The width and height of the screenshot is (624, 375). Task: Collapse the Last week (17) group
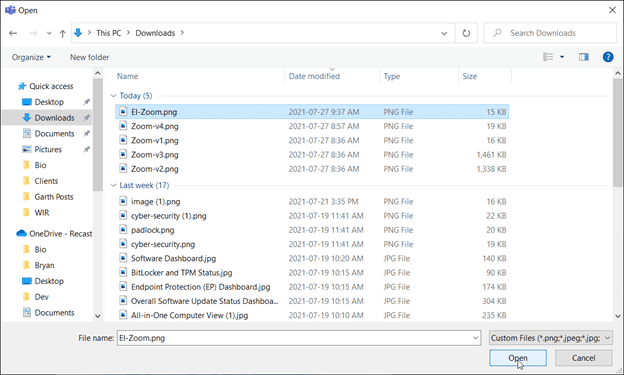pos(113,185)
